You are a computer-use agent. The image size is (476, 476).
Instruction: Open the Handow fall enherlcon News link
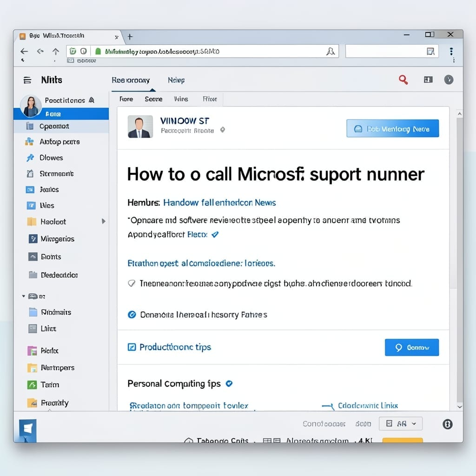click(x=219, y=203)
